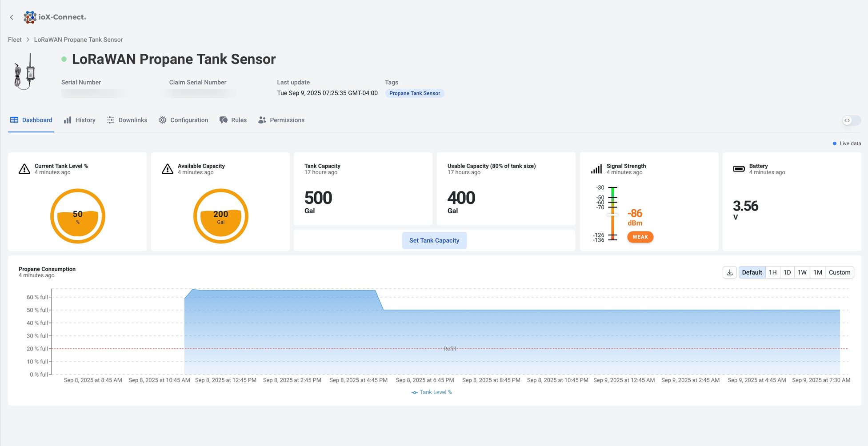This screenshot has height=446, width=868.
Task: Toggle Tank Level % in the chart legend
Action: [x=431, y=392]
